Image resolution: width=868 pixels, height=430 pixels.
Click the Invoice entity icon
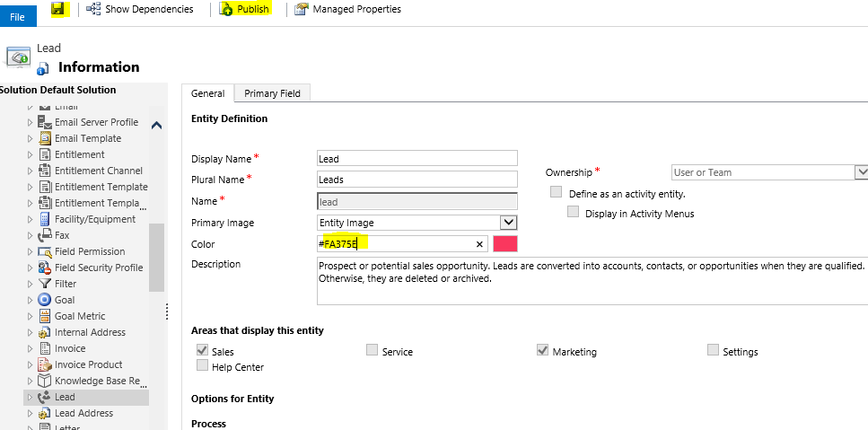pyautogui.click(x=45, y=348)
